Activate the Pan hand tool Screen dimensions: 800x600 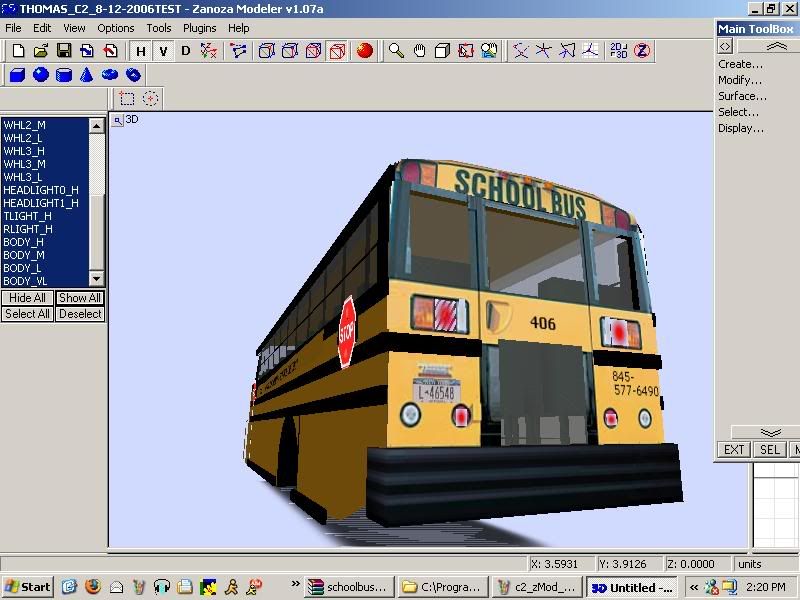point(419,50)
